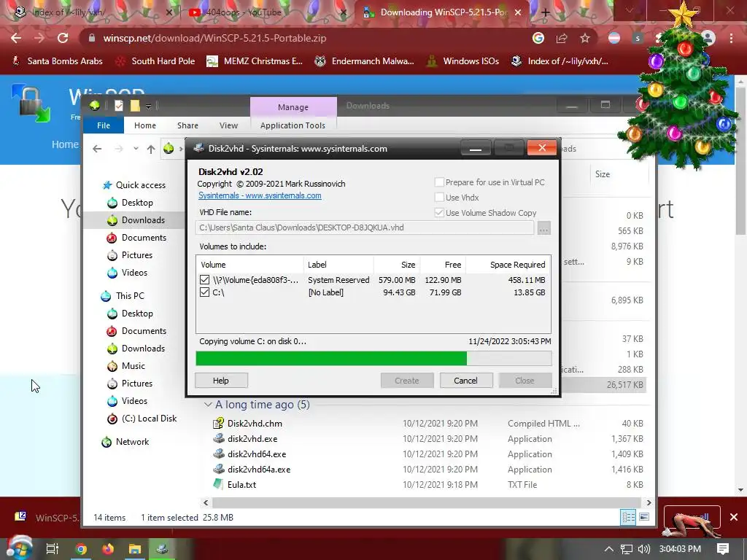
Task: Click the Help button in Disk2vhd
Action: click(221, 381)
